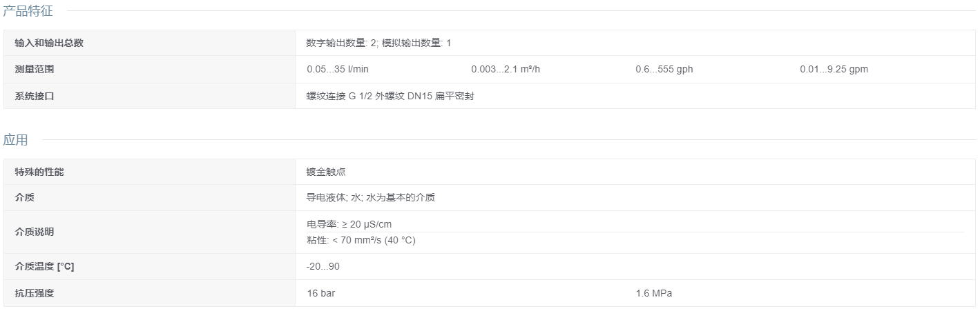Click the 系统接口 row label
This screenshot has width=980, height=311.
tap(35, 96)
